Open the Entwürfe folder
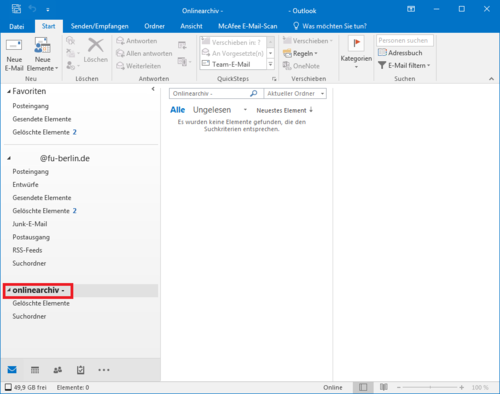This screenshot has width=500, height=394. tap(25, 185)
